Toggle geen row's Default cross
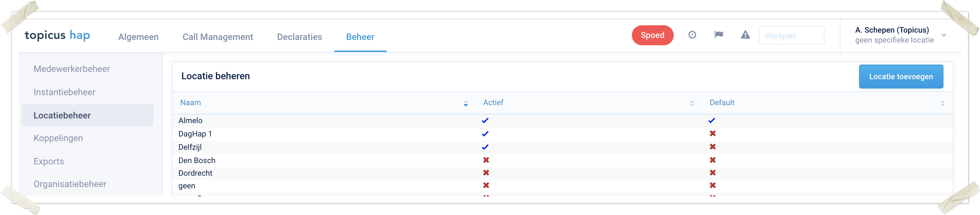The image size is (980, 215). click(x=712, y=185)
